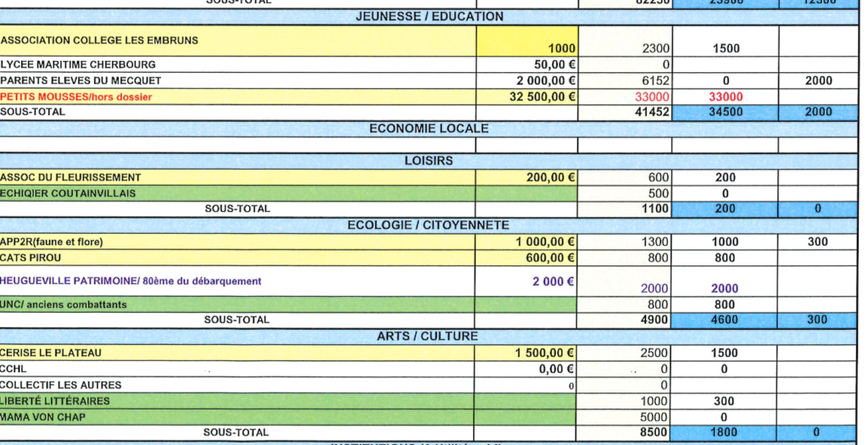Screen dimensions: 868x445
Task: Select the purple HEUGUEVILLE PATRIMOINE label
Action: (131, 281)
